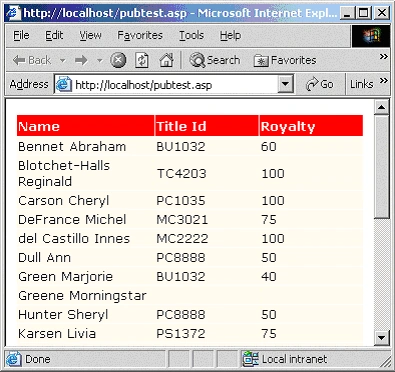395x372 pixels.
Task: Minimize the Internet Explorer window
Action: 347,13
